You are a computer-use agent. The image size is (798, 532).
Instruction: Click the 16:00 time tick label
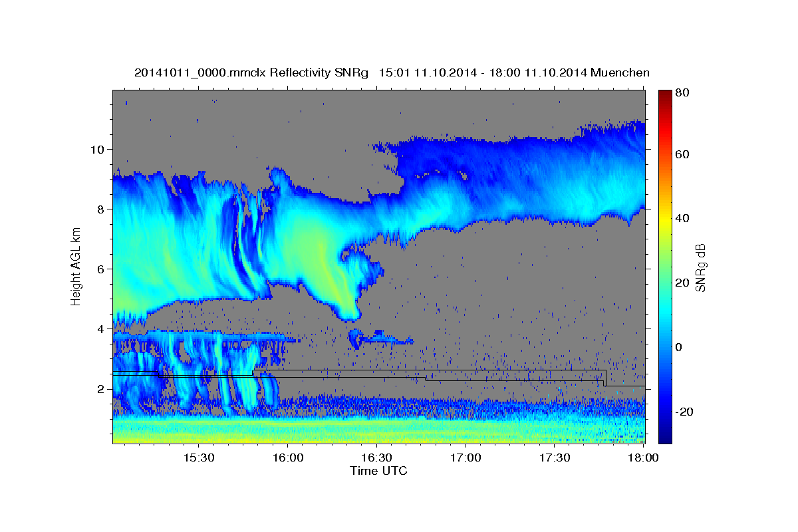point(287,458)
